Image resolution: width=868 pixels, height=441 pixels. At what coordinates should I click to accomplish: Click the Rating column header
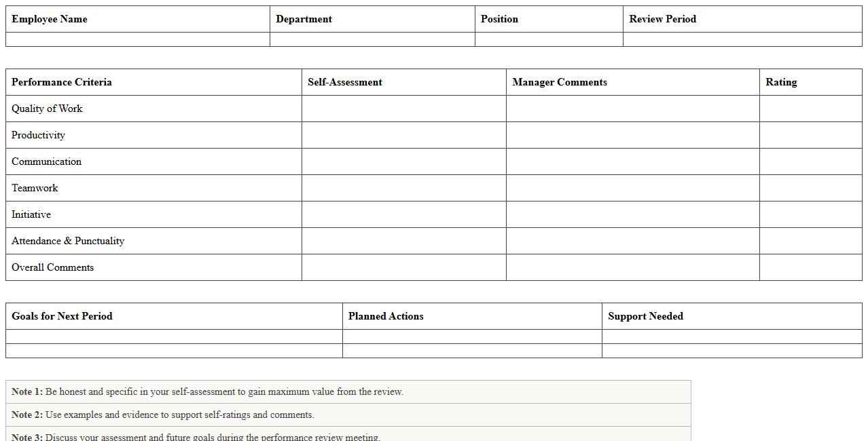(x=781, y=82)
